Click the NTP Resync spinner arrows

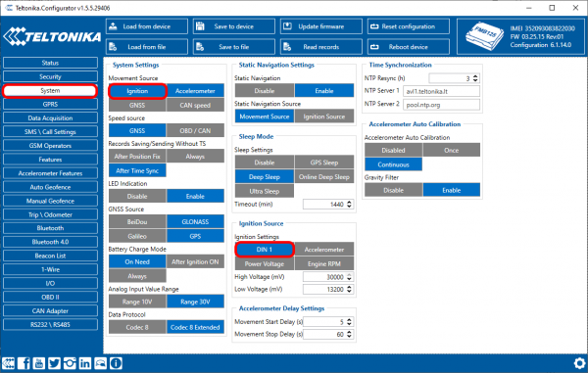pos(475,78)
